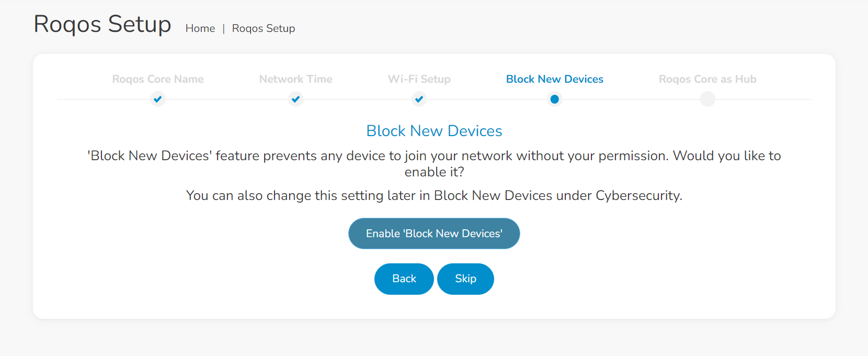Click the Wi-Fi Setup checkmark icon

[x=419, y=99]
